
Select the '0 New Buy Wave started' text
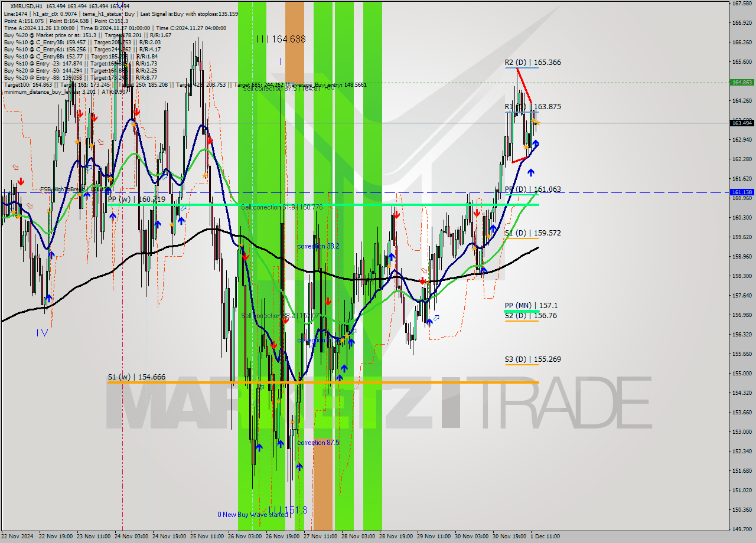click(253, 515)
